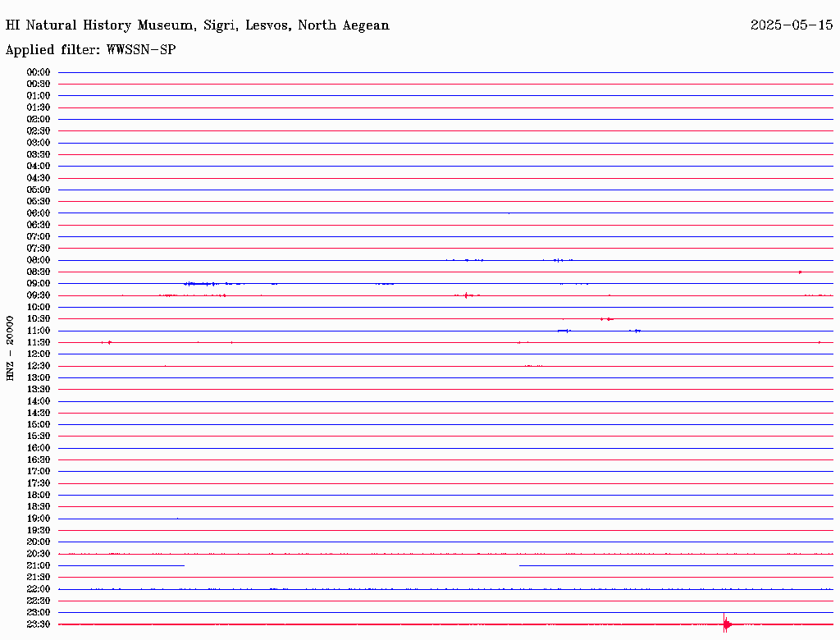This screenshot has height=640, width=840.
Task: Click the red dot at end of 08:30 trace
Action: (x=800, y=272)
